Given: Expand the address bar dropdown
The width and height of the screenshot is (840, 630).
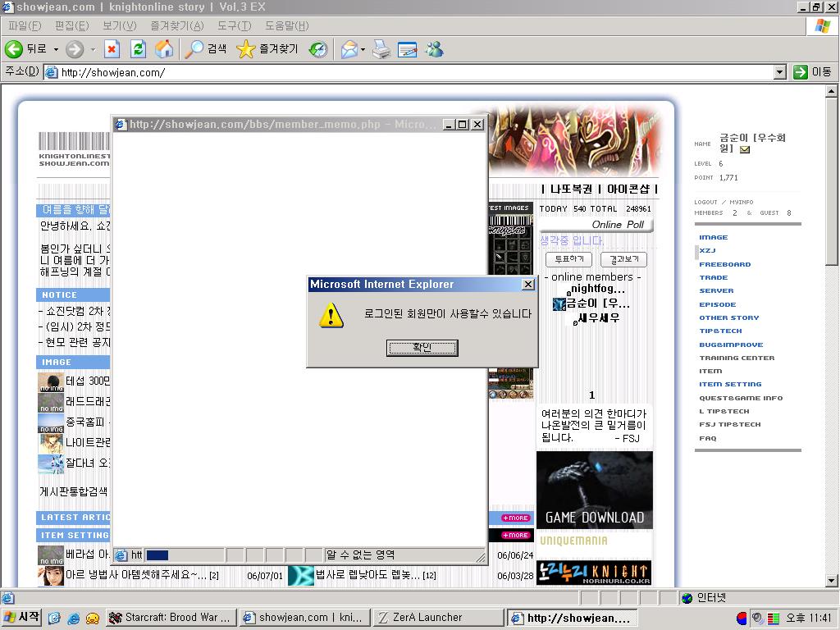Looking at the screenshot, I should click(780, 72).
